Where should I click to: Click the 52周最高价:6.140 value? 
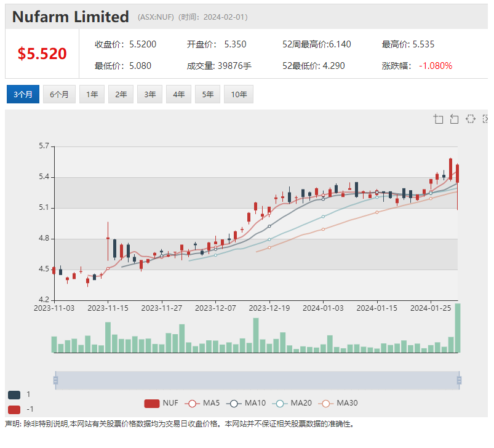point(317,44)
